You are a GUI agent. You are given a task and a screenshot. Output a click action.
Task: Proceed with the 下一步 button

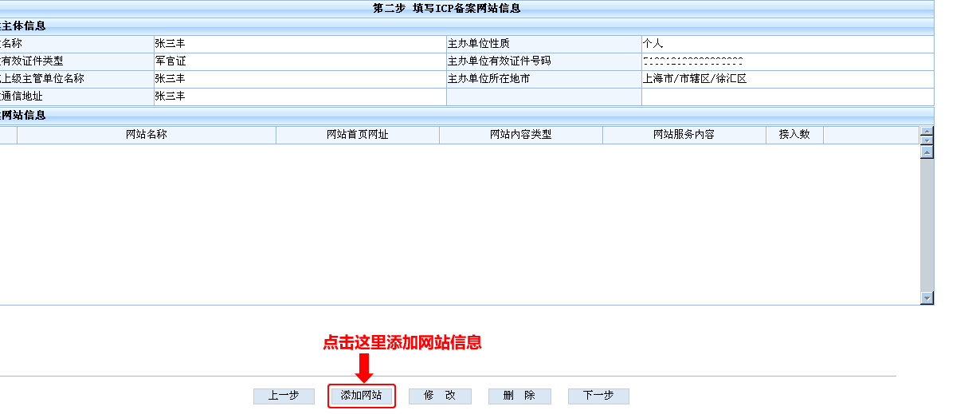pos(598,396)
